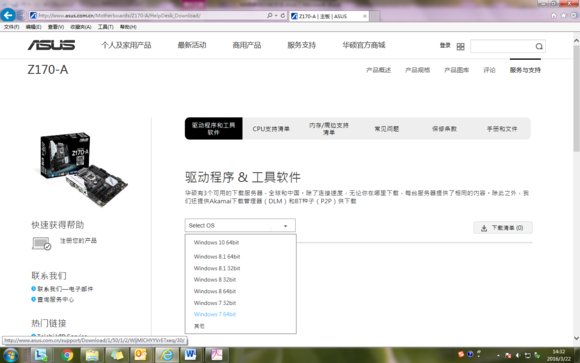Open File Explorer from the taskbar
This screenshot has width=580, height=363.
tap(92, 355)
